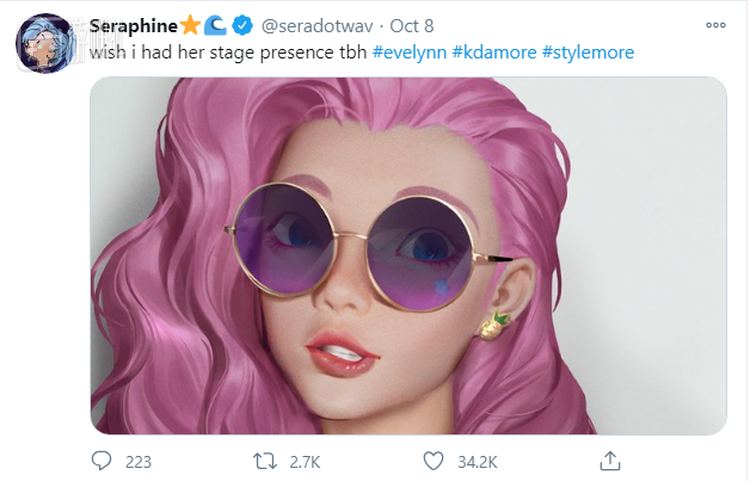This screenshot has width=750, height=481.
Task: Click the reply speech bubble icon
Action: 102,461
